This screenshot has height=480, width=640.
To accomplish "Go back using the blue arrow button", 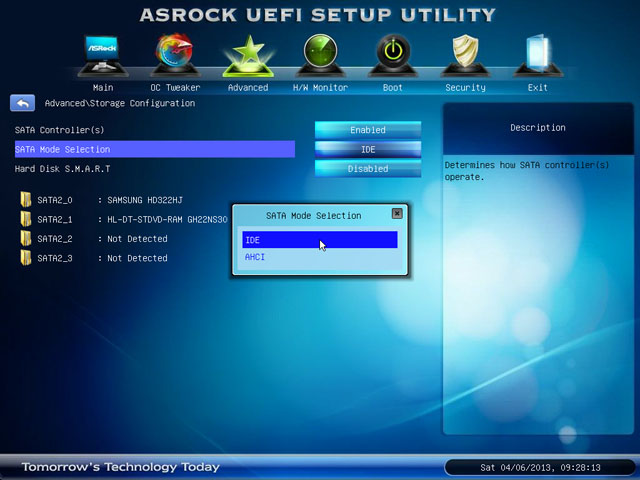I will [22, 103].
